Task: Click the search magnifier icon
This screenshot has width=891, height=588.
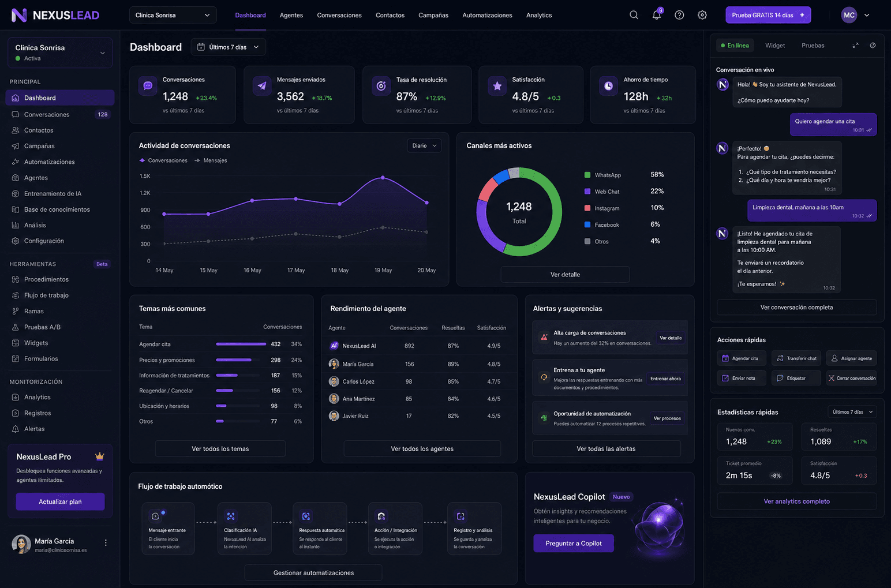Action: coord(634,15)
